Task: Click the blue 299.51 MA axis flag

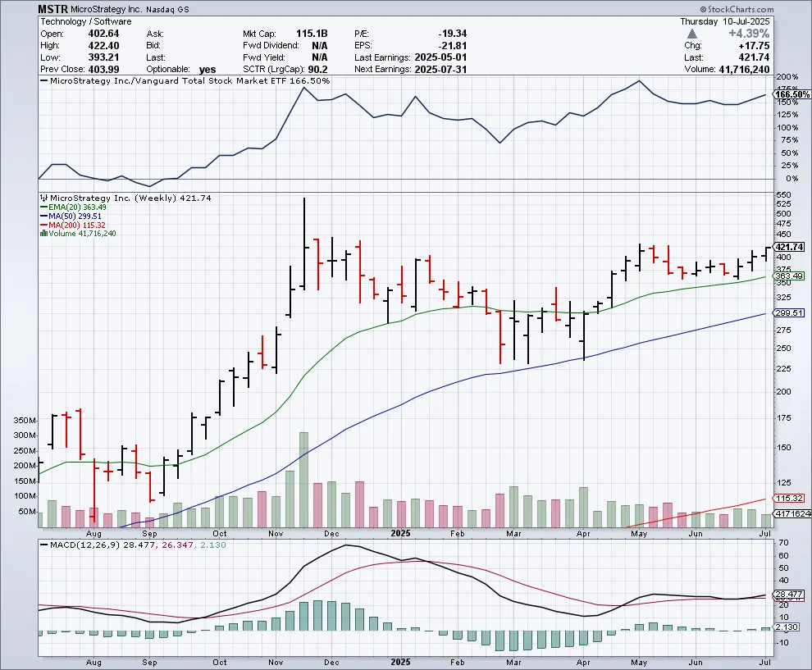Action: click(789, 312)
